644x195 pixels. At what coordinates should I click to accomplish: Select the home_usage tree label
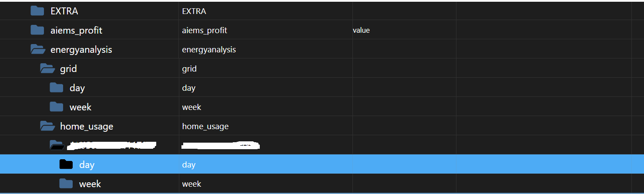pyautogui.click(x=87, y=127)
